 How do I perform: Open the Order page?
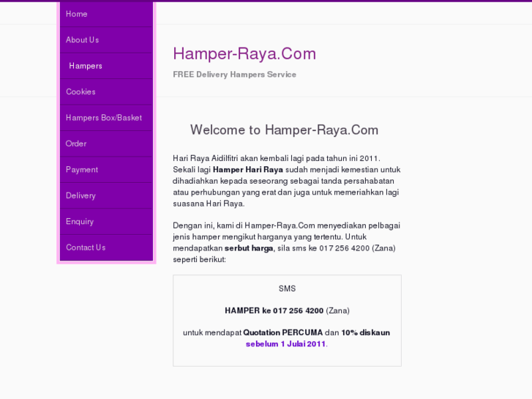[106, 143]
